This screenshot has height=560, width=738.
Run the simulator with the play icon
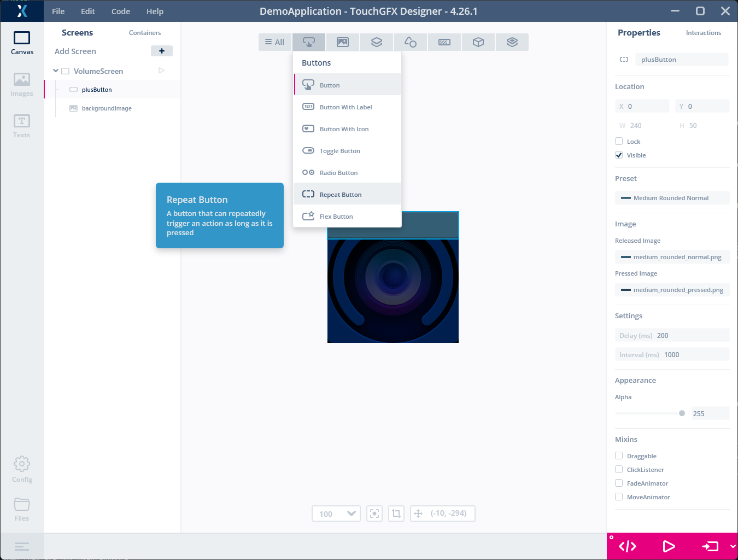[x=668, y=546]
